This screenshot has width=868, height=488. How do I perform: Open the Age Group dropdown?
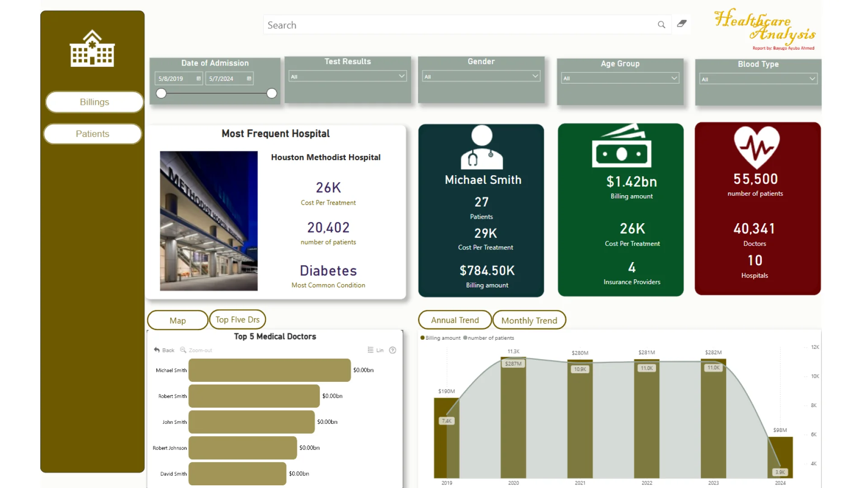point(674,78)
